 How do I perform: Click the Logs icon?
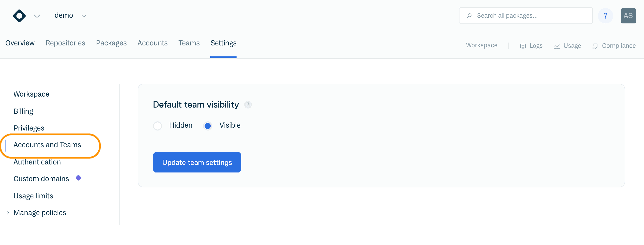coord(523,46)
